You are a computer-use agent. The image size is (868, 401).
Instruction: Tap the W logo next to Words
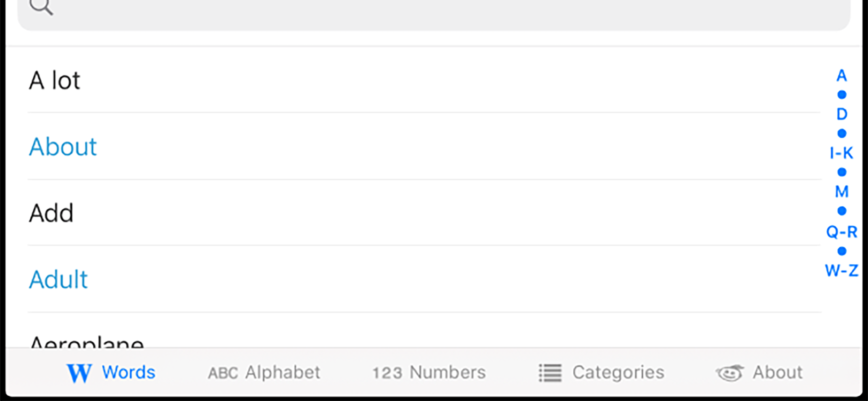(80, 372)
